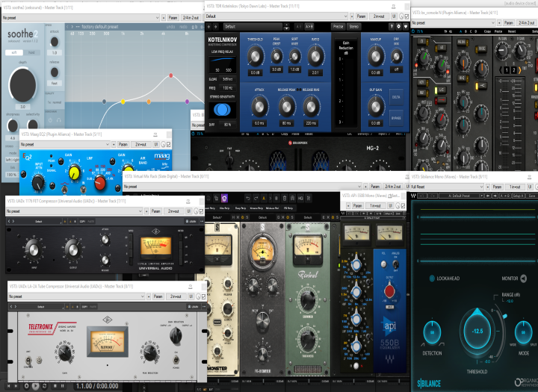The height and width of the screenshot is (392, 538).
Task: Open the preset dropdown in the Virtual Mix Rack window
Action: [x=243, y=187]
